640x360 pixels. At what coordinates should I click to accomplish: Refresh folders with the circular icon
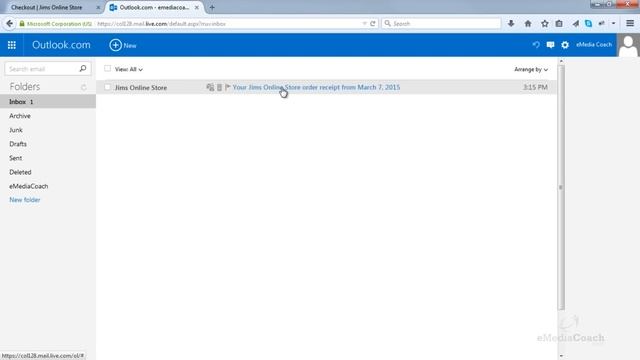(x=84, y=87)
